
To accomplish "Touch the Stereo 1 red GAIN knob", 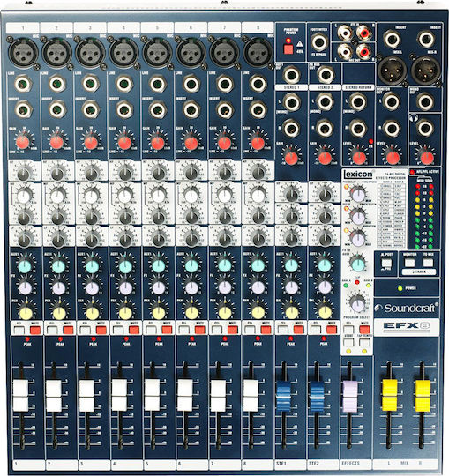I will click(x=291, y=158).
